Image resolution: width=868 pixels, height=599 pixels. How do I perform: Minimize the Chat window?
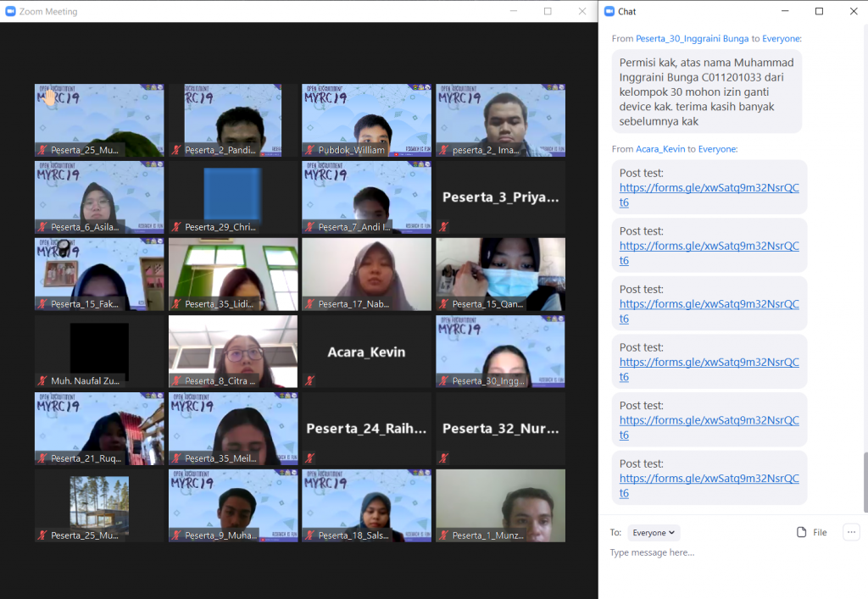pyautogui.click(x=784, y=11)
